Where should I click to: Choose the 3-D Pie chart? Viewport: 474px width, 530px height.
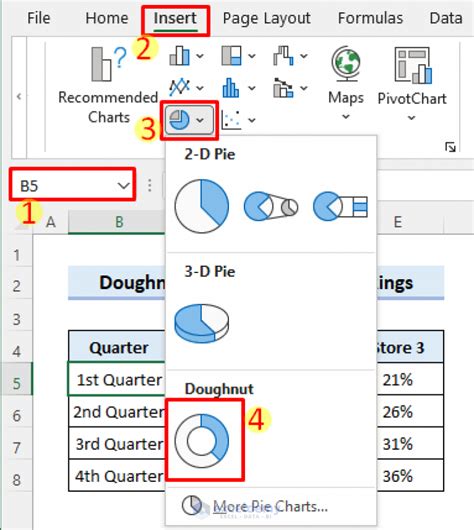[x=202, y=323]
